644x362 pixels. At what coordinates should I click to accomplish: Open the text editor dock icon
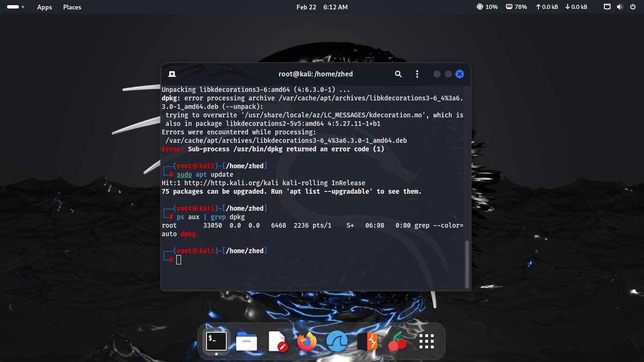(277, 341)
